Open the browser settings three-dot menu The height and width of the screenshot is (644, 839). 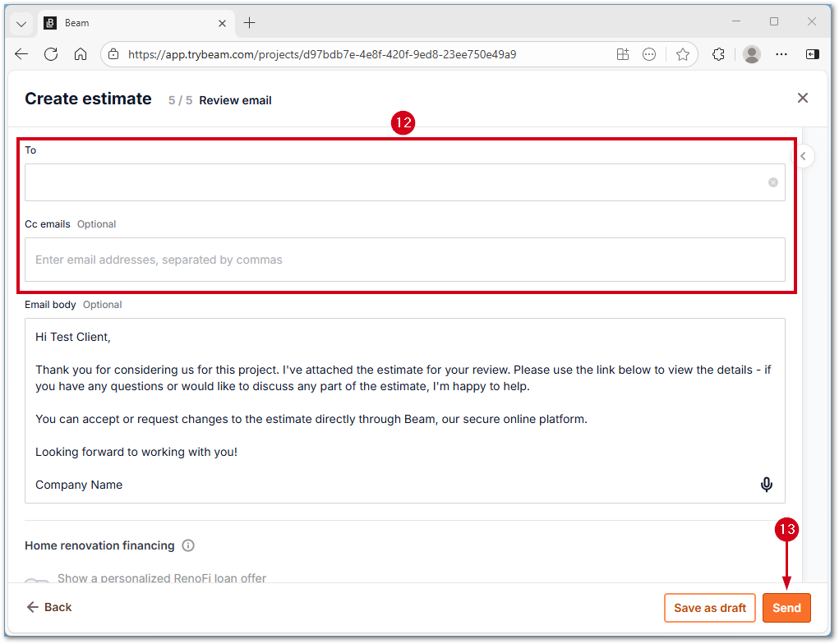tap(781, 53)
